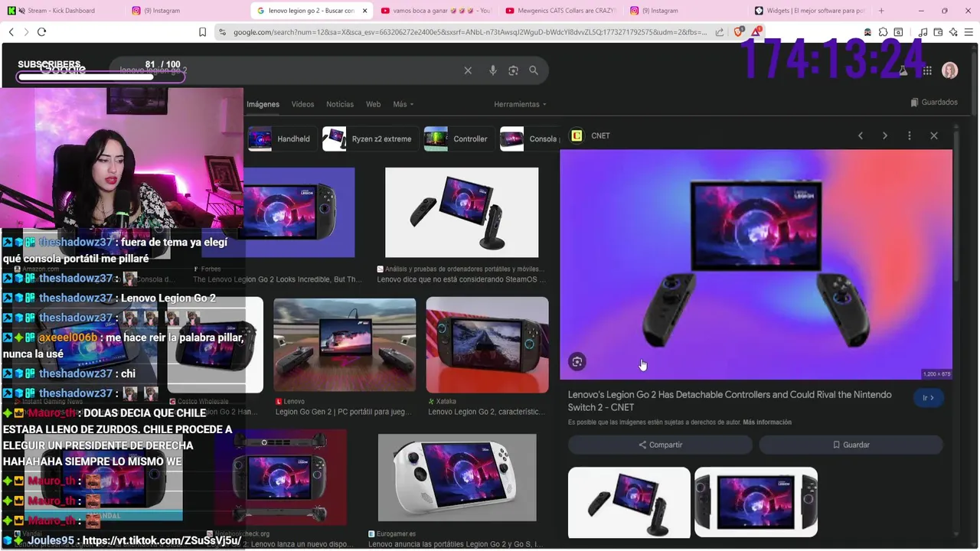980x551 pixels.
Task: Start voice search with the microphone icon
Action: 492,70
